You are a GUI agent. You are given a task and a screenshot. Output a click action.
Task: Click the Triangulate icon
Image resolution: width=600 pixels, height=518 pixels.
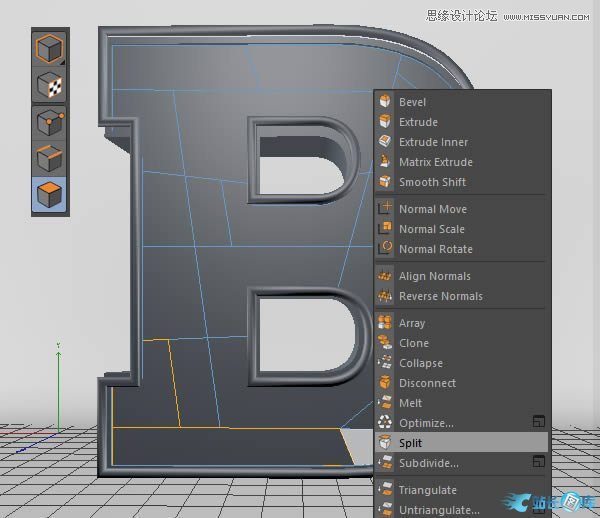[x=385, y=490]
